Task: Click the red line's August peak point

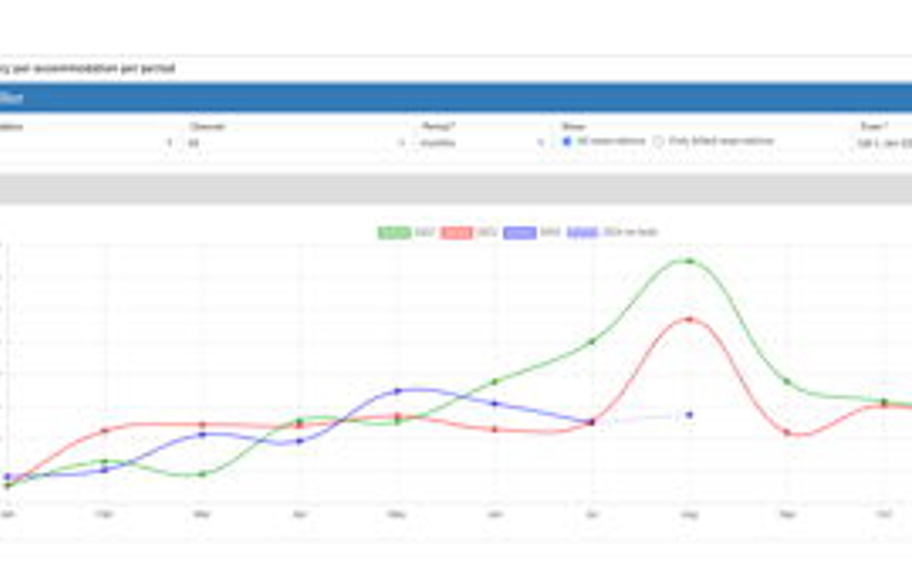Action: coord(689,320)
